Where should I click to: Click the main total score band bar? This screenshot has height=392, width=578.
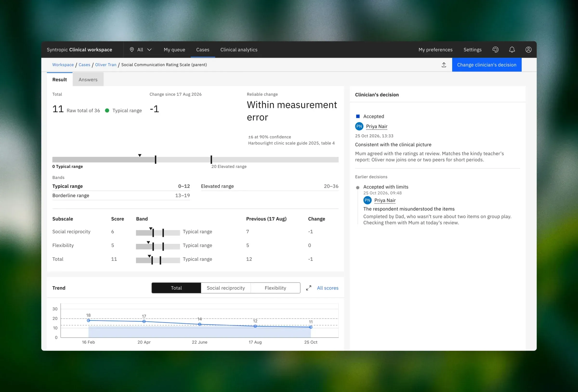coord(195,160)
